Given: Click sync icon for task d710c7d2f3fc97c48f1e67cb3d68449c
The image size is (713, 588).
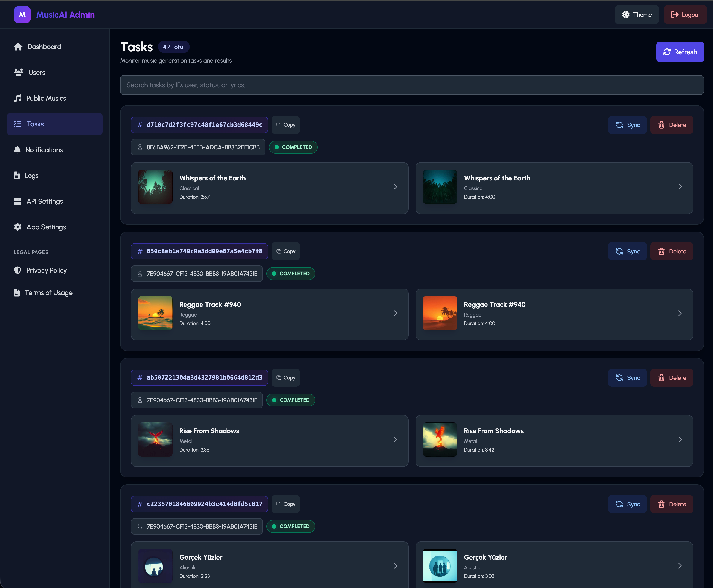Looking at the screenshot, I should click(x=619, y=125).
